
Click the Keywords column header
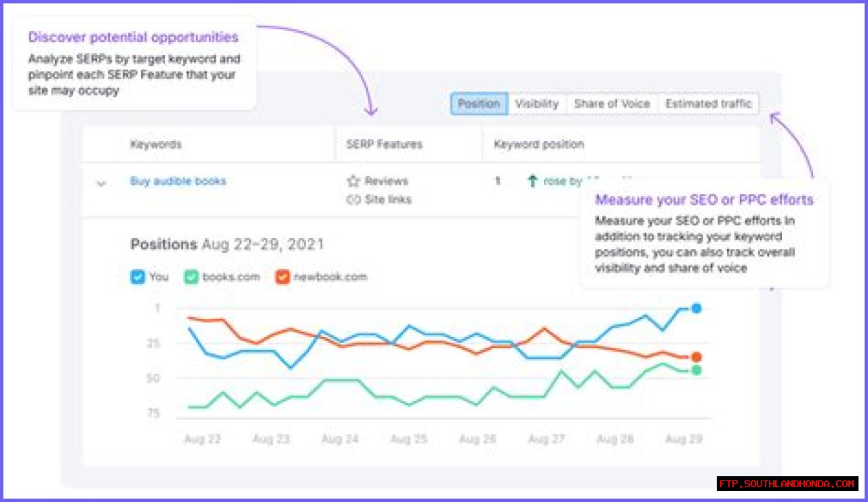[x=155, y=144]
